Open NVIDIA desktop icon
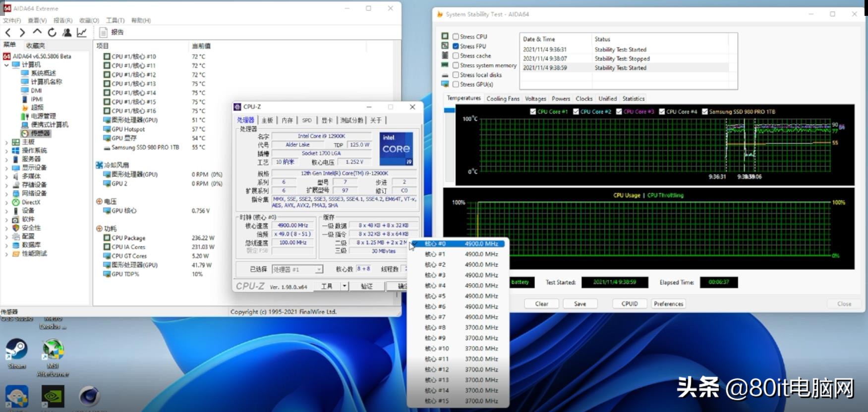 (x=53, y=396)
